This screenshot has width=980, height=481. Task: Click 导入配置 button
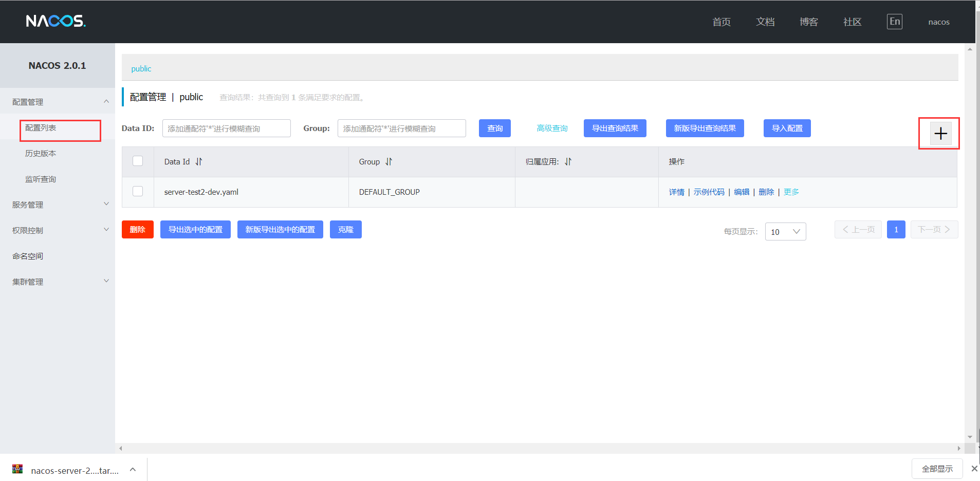(x=787, y=128)
